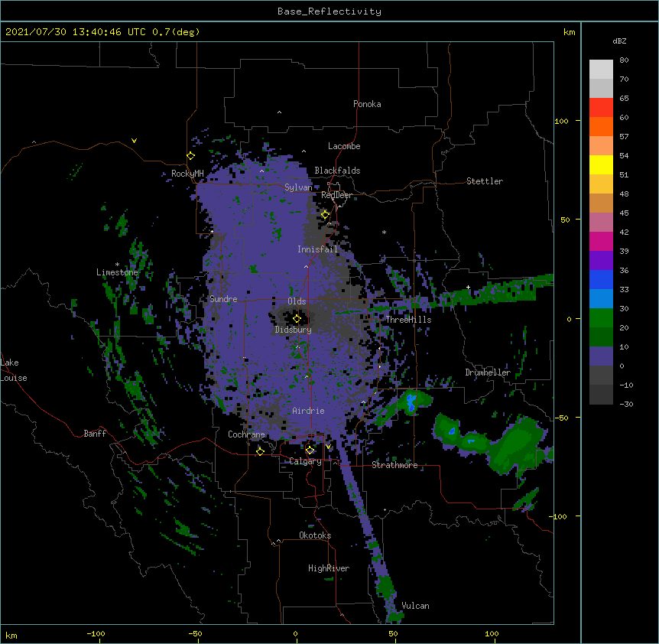Click the km unit label beside the timestamp row

[x=570, y=32]
